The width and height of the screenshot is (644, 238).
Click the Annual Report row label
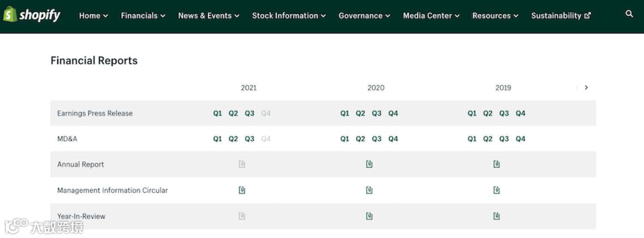[81, 165]
